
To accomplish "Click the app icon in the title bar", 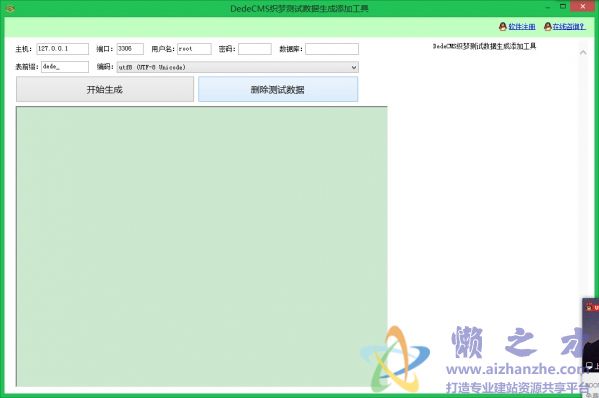I will [x=10, y=8].
